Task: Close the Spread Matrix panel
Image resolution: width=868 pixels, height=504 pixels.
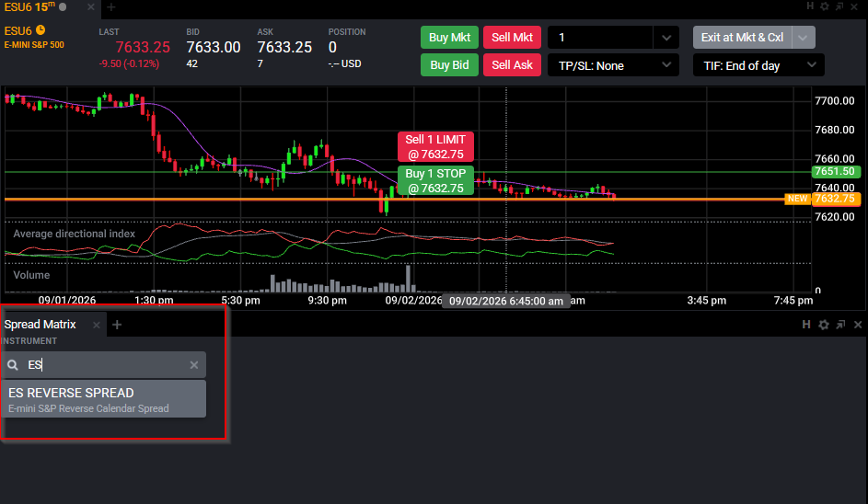Action: pos(858,325)
